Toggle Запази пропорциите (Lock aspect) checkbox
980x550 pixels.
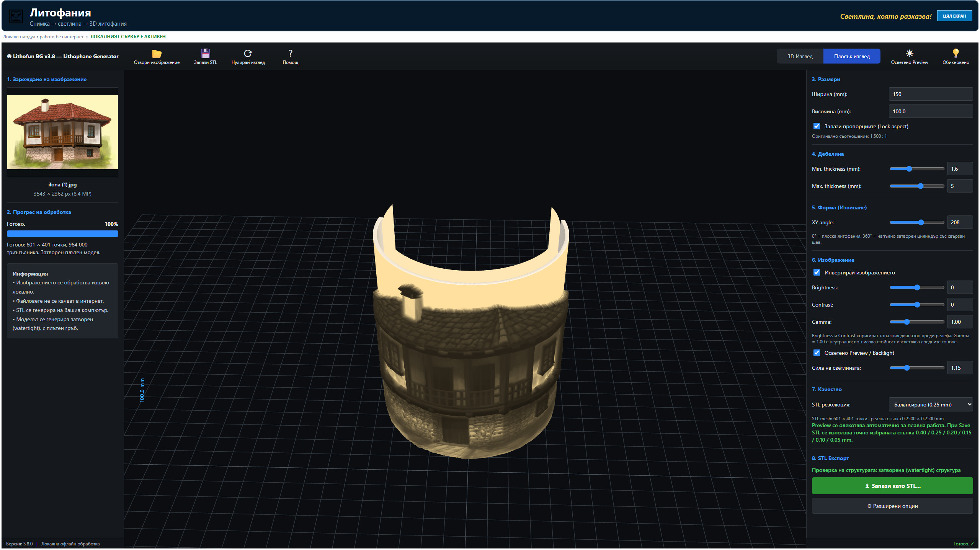pos(817,126)
